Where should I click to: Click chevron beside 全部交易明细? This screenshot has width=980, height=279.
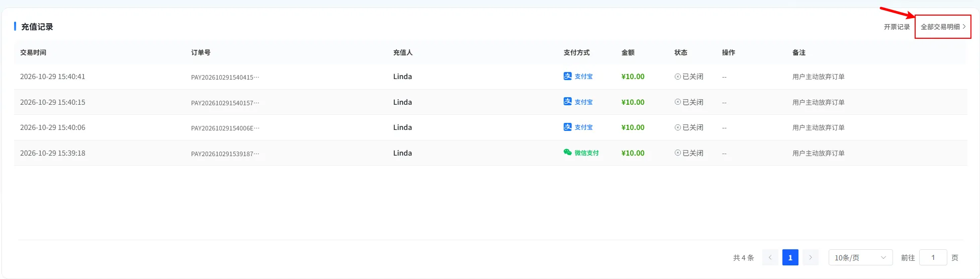coord(964,27)
